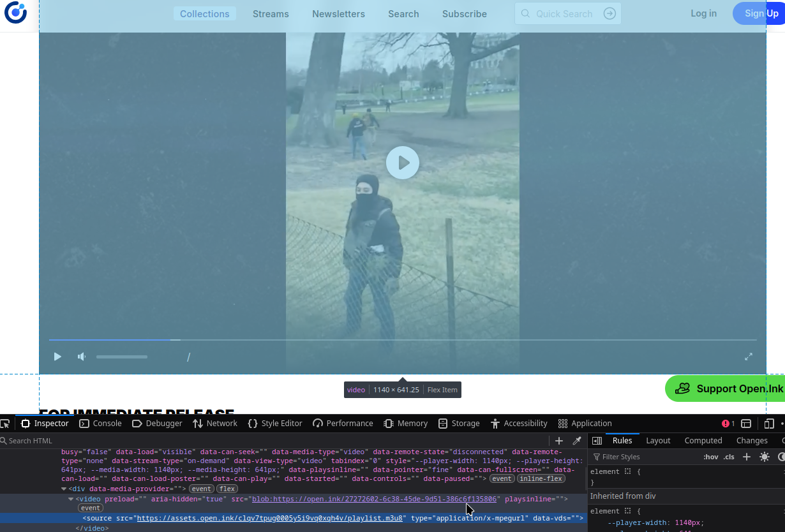The height and width of the screenshot is (532, 785).
Task: Open the blob video src link
Action: click(374, 499)
